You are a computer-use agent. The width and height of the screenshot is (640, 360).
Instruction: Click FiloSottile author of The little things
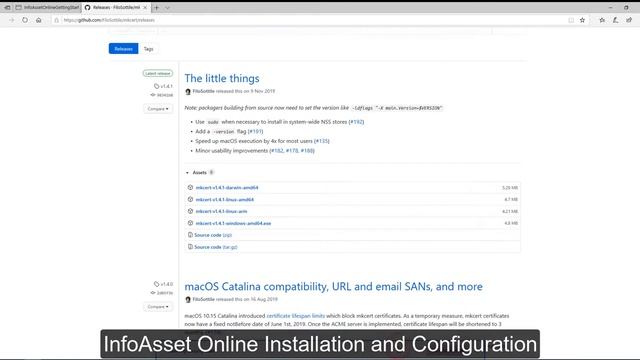pyautogui.click(x=203, y=91)
